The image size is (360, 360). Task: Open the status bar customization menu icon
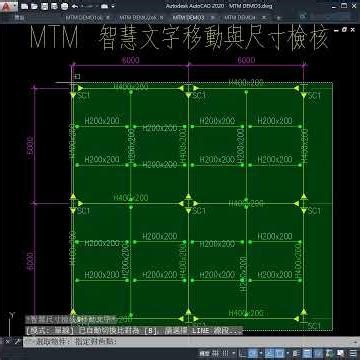pyautogui.click(x=353, y=354)
